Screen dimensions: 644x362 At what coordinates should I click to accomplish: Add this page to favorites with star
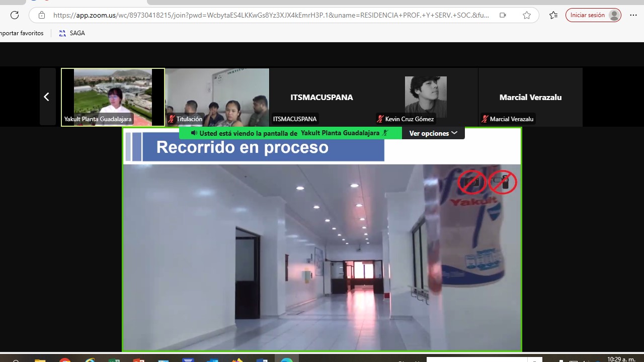[x=527, y=15]
